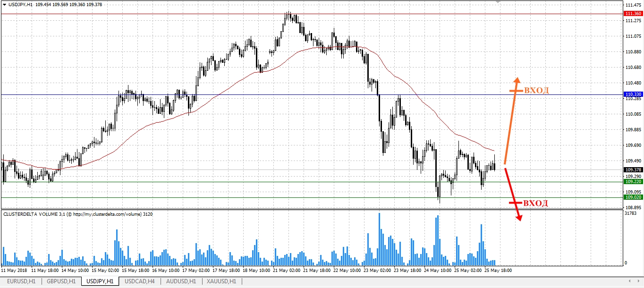Switch to the GBPUSD,H1 chart tab
The width and height of the screenshot is (644, 288).
[61, 281]
